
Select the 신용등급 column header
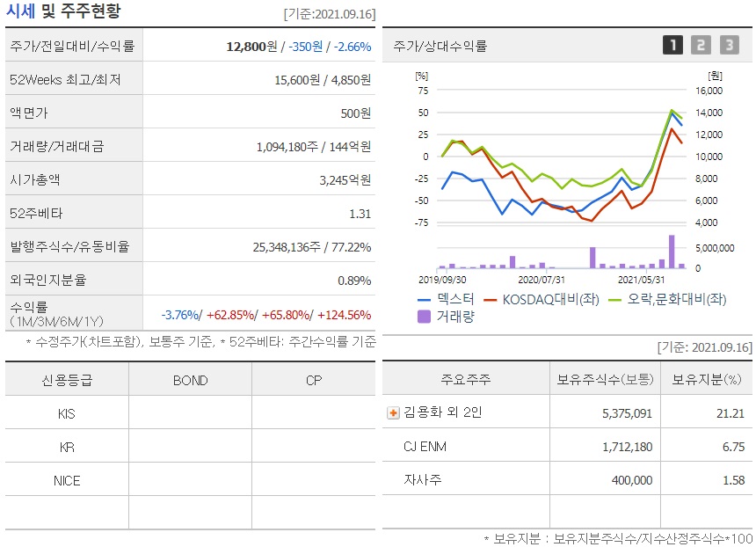pos(67,380)
